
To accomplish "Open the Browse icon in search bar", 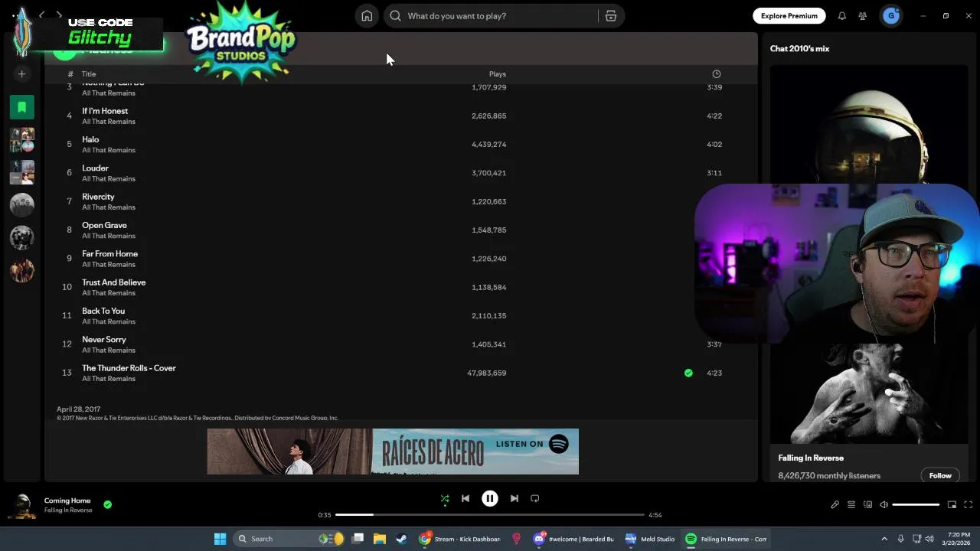I will pos(611,16).
